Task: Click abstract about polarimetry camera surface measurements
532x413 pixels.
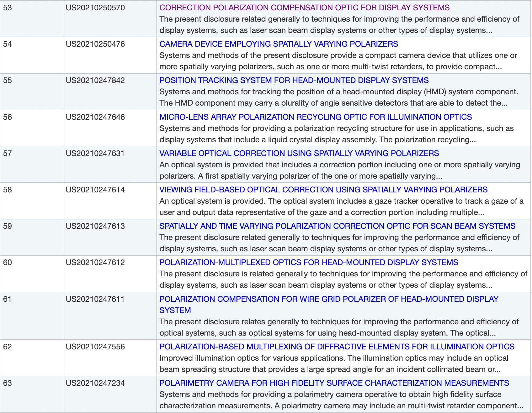Action: [342, 400]
